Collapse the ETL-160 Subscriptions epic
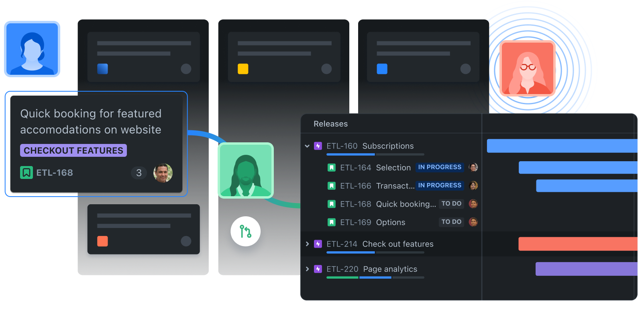 tap(307, 146)
